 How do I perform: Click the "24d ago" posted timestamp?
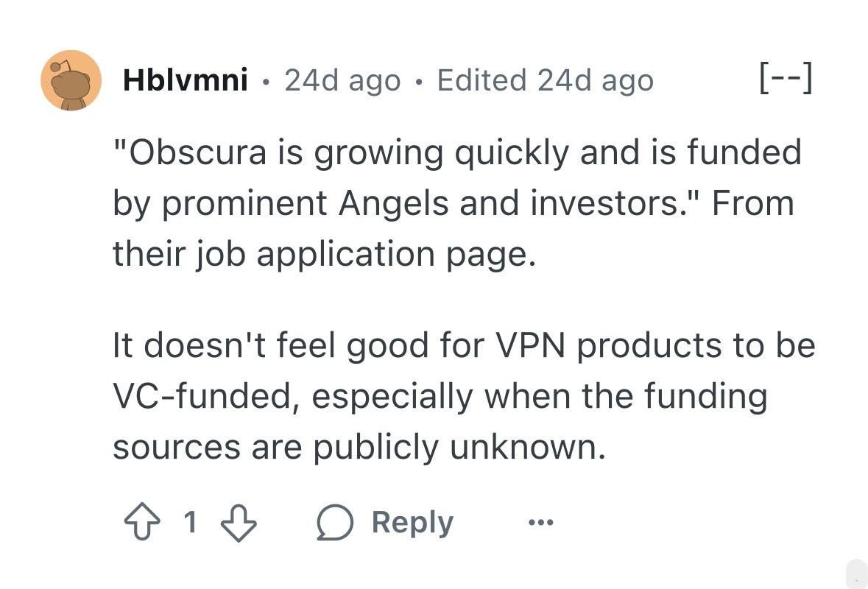342,80
